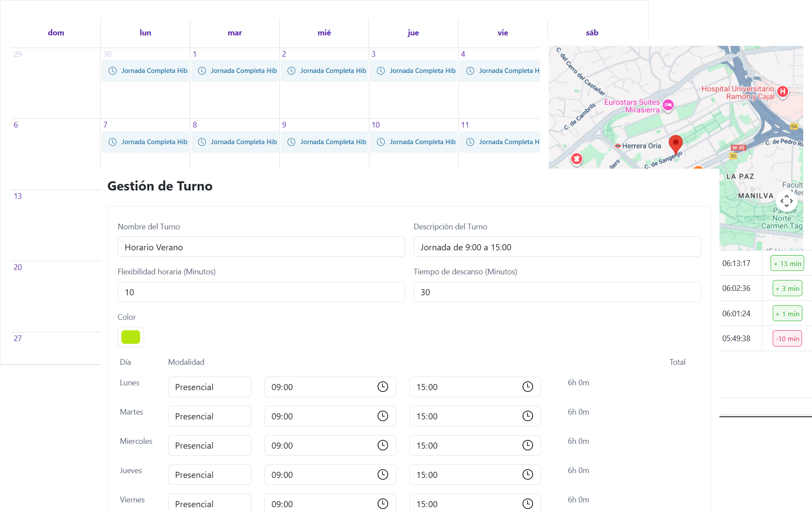812x512 pixels.
Task: Open shift event on day 11
Action: [500, 142]
